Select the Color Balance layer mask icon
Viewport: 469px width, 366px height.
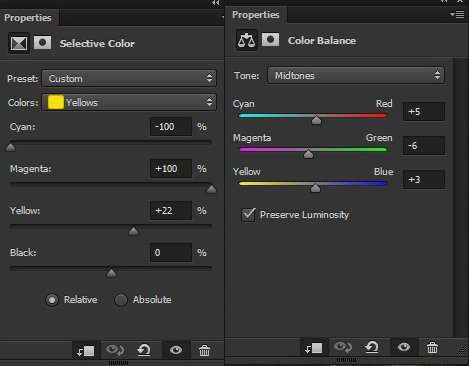click(270, 40)
